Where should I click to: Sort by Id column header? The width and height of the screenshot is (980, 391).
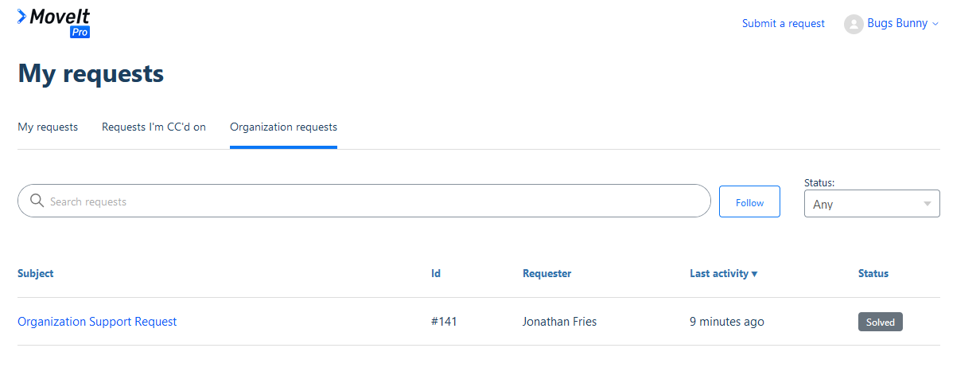(436, 273)
